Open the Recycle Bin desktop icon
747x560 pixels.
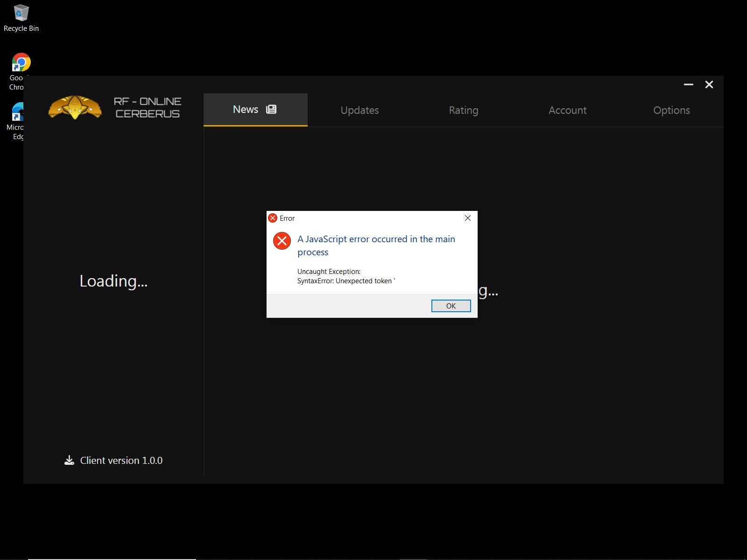[x=21, y=19]
